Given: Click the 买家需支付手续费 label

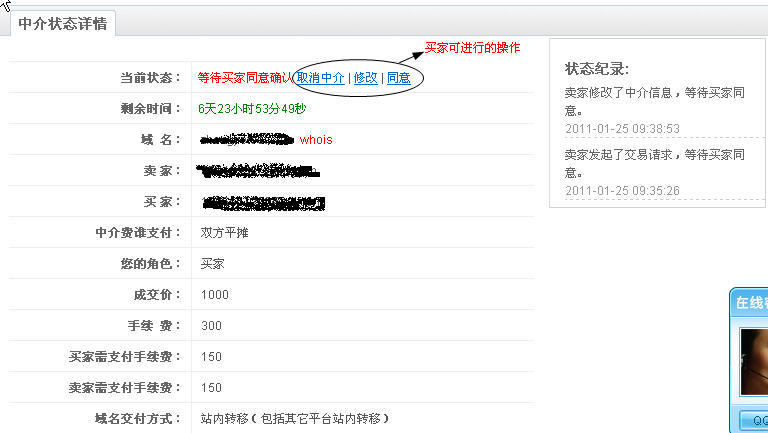Looking at the screenshot, I should (125, 357).
